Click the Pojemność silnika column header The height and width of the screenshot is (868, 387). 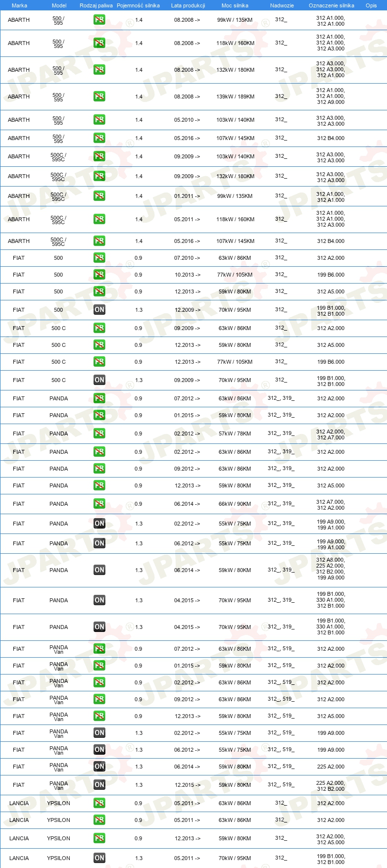(138, 5)
